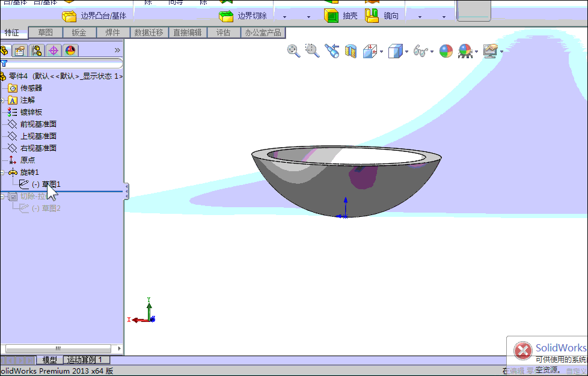Expand the 注解 annotations folder
The height and width of the screenshot is (376, 588).
pyautogui.click(x=2, y=100)
